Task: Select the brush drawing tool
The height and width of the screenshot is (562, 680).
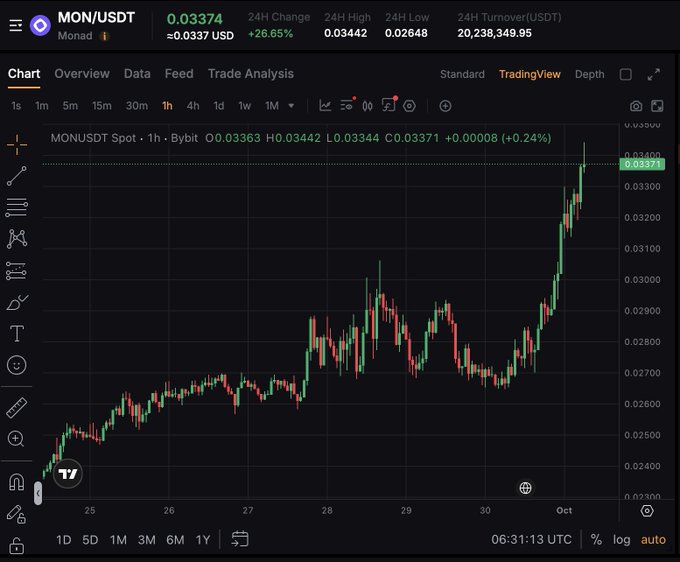Action: 17,302
